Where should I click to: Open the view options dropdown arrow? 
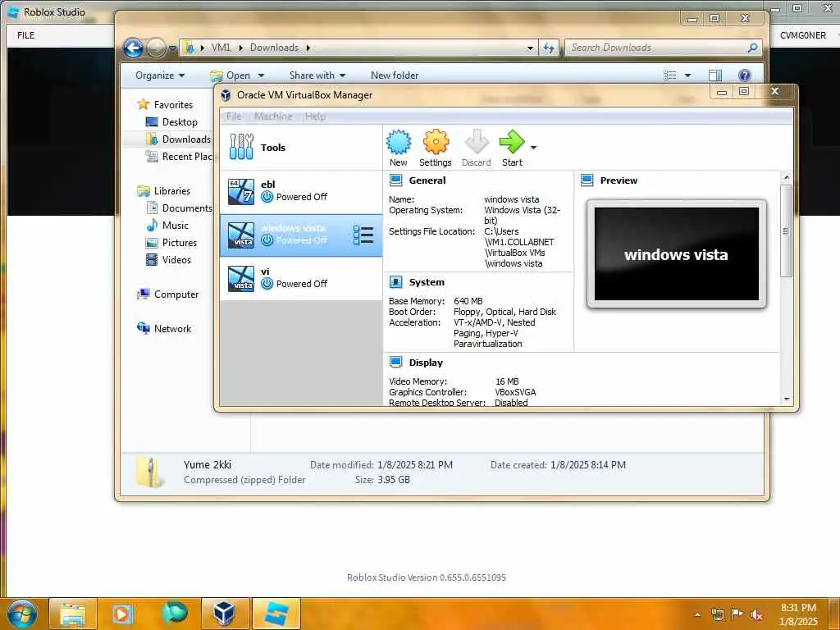(x=688, y=75)
